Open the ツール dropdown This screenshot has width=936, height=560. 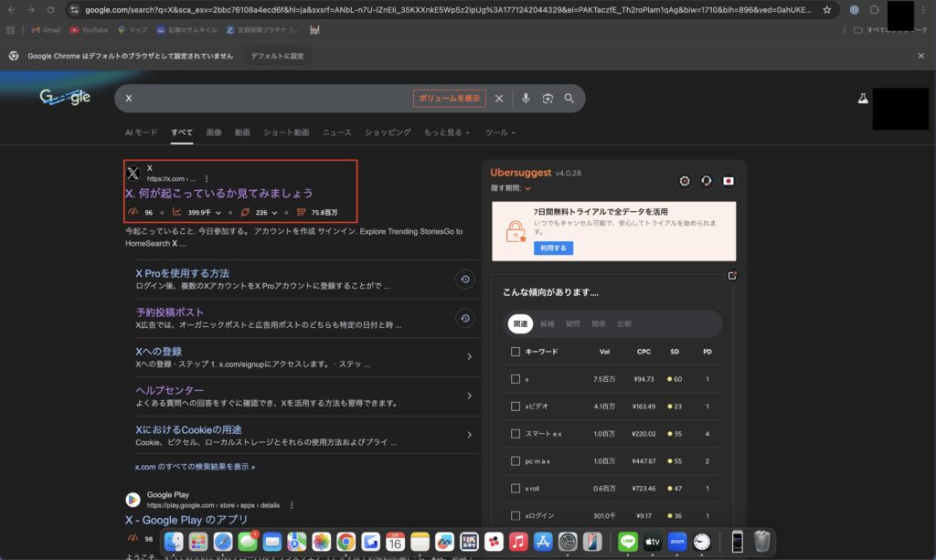click(x=500, y=132)
